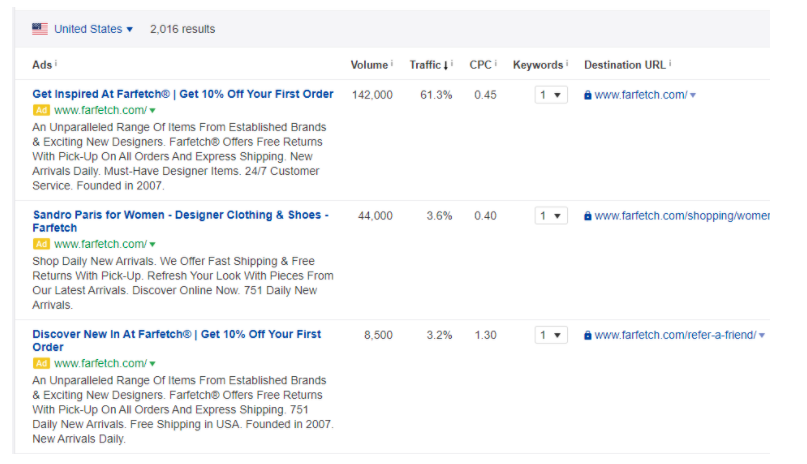Click the 8,500 volume value

point(378,335)
